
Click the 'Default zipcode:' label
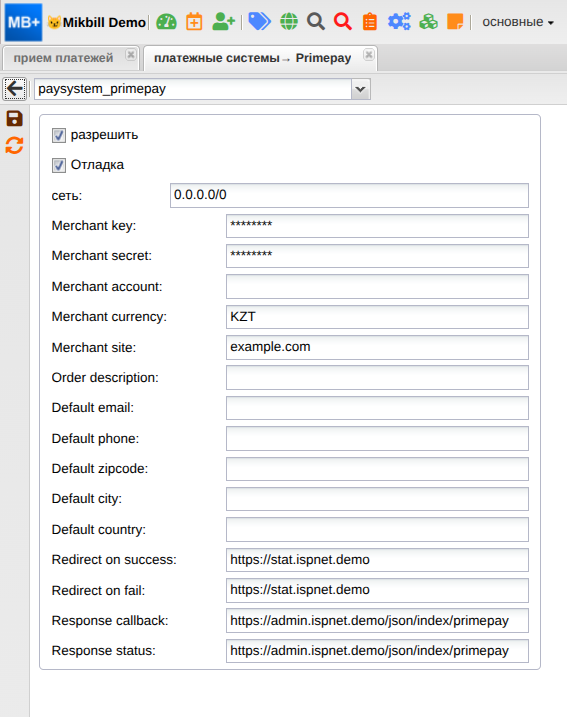(x=100, y=469)
